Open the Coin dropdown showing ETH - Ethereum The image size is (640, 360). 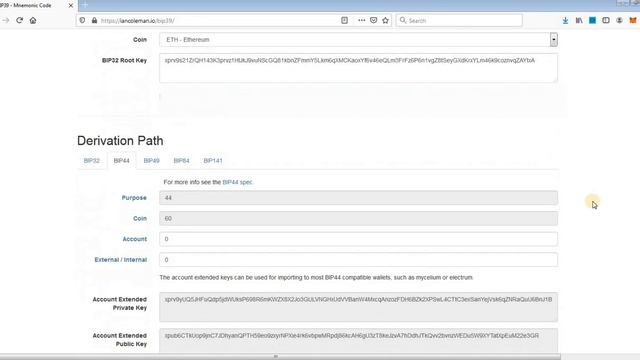[x=358, y=40]
